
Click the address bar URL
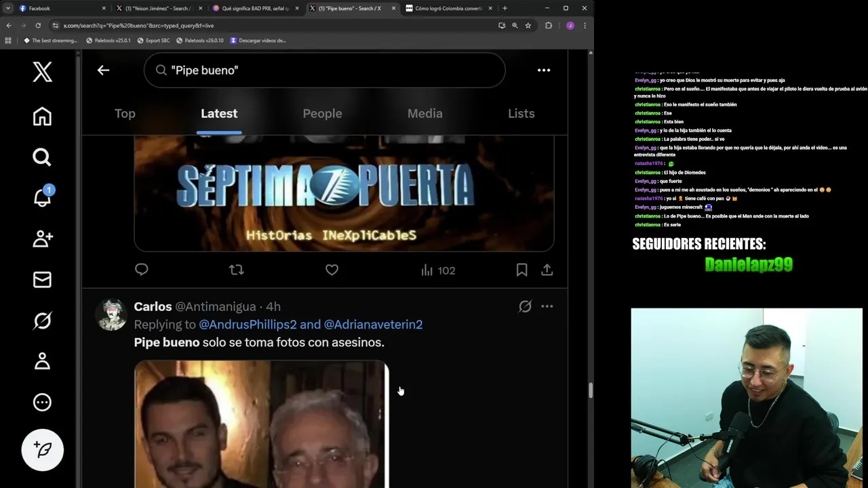tap(138, 26)
